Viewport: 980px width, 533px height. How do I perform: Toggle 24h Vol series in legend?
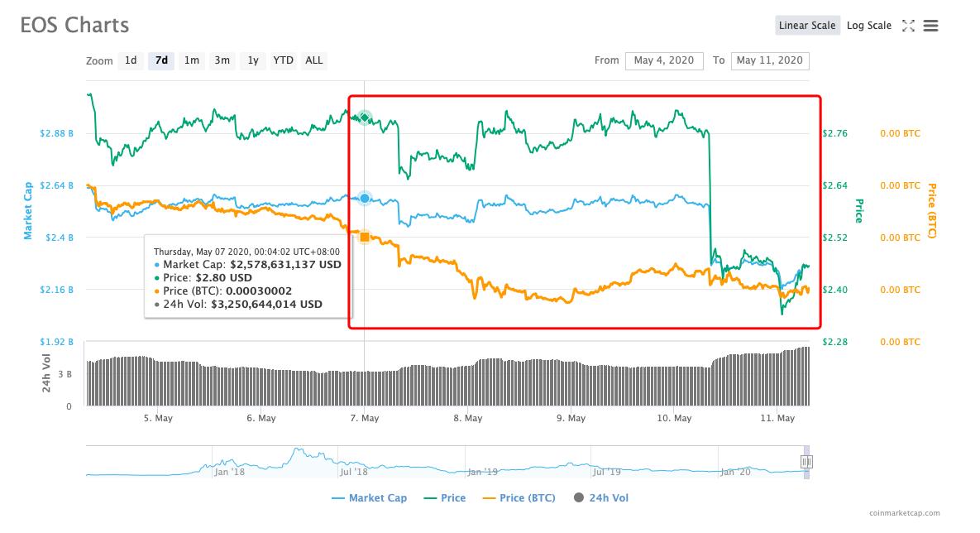click(x=600, y=498)
